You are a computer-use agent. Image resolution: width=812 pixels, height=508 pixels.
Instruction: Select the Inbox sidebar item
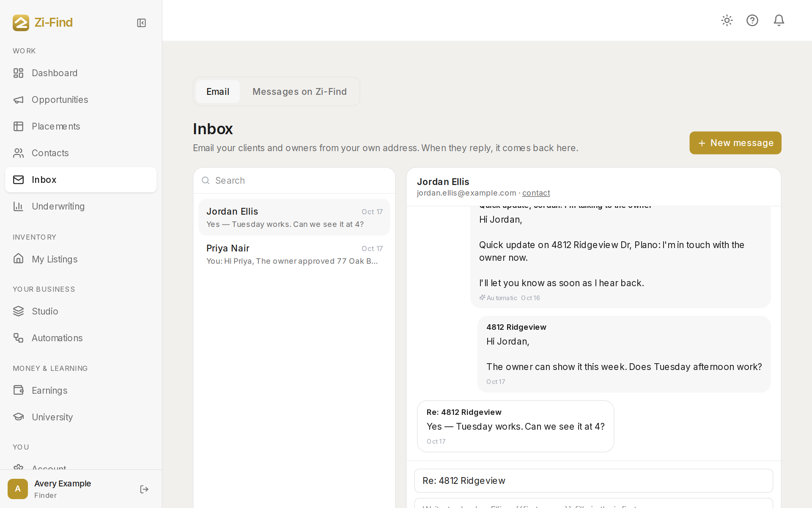81,179
